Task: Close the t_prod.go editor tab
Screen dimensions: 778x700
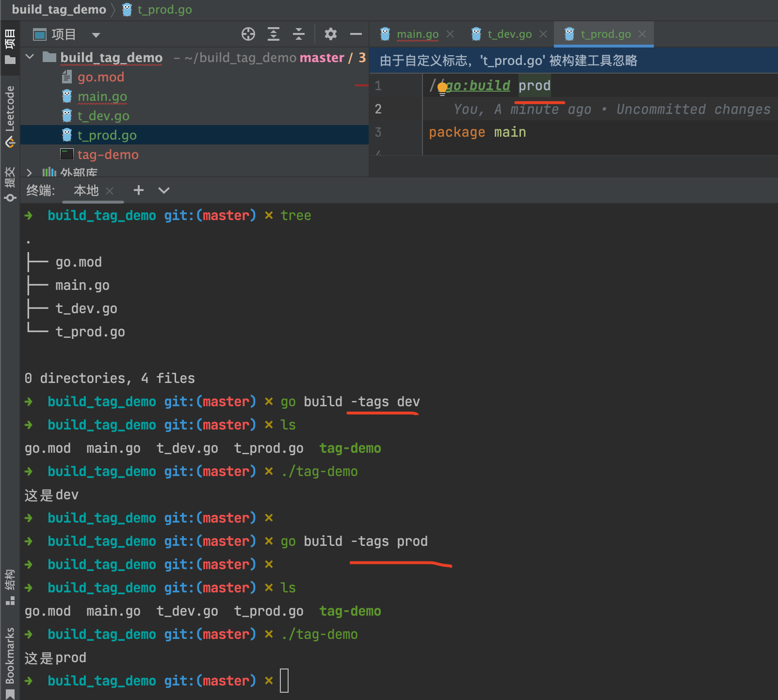Action: pyautogui.click(x=642, y=34)
